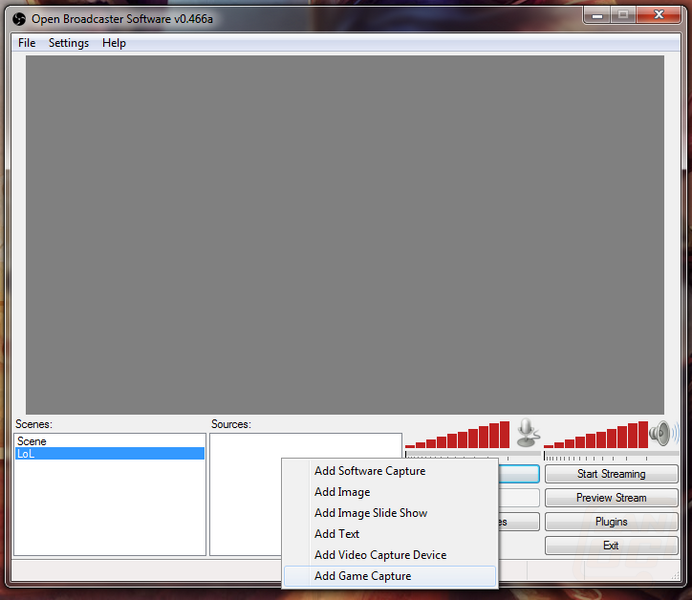Choose Add Video Capture Device
The image size is (692, 600).
[380, 555]
